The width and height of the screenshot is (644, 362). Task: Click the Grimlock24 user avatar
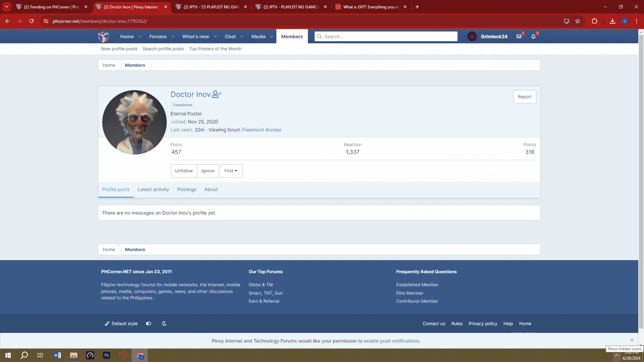tap(472, 37)
